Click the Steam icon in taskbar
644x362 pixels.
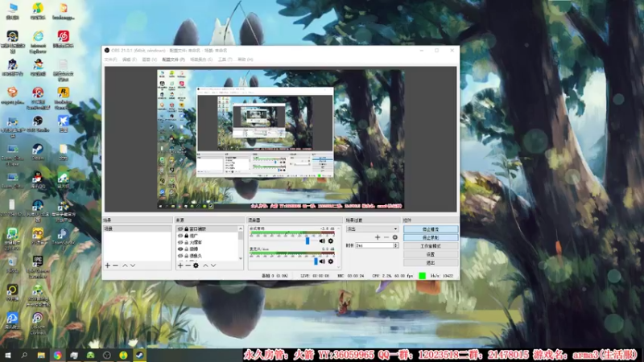[x=139, y=355]
